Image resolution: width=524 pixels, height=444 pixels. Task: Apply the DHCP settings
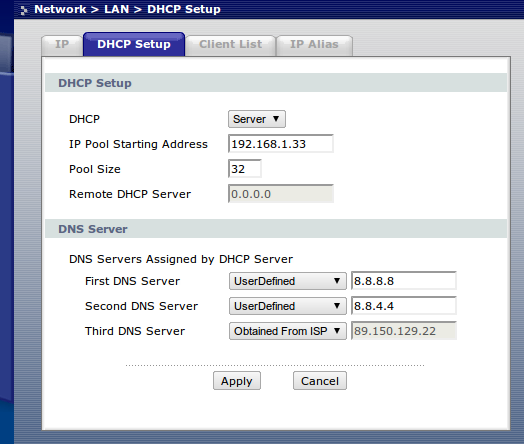pyautogui.click(x=237, y=381)
